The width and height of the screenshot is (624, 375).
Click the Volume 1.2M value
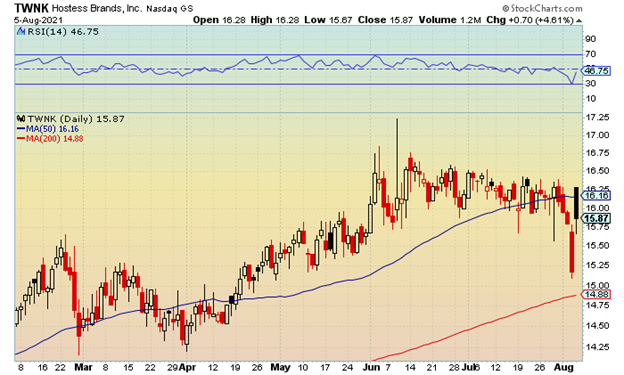click(450, 20)
